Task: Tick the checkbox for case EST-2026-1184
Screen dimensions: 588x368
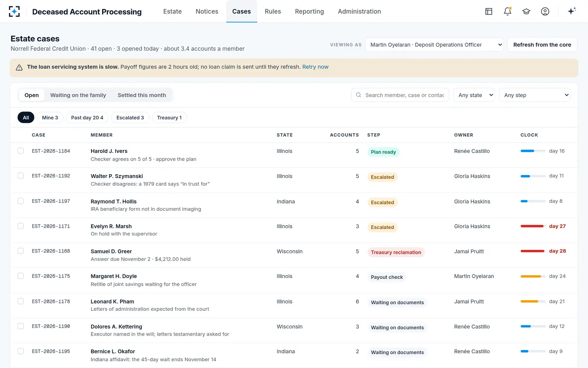Action: click(x=21, y=151)
